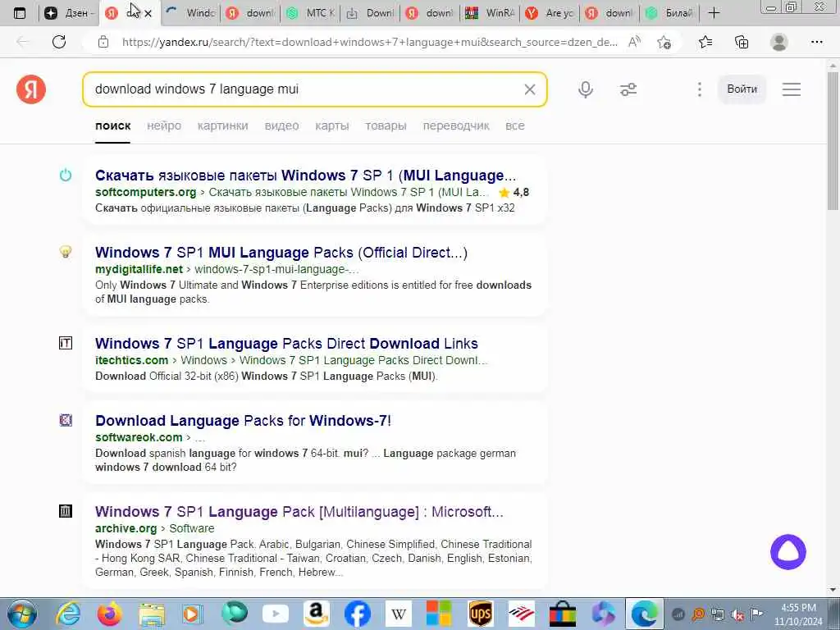View site information lock icon

coord(103,43)
